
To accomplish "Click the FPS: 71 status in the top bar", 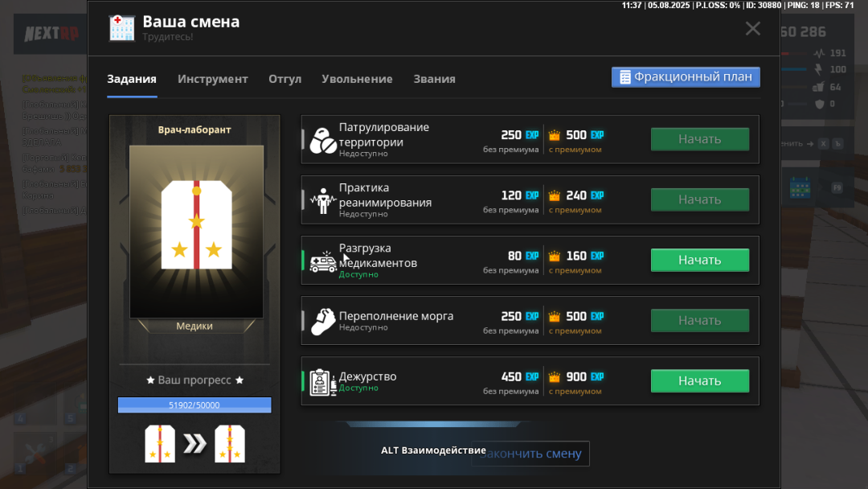I will [x=838, y=5].
